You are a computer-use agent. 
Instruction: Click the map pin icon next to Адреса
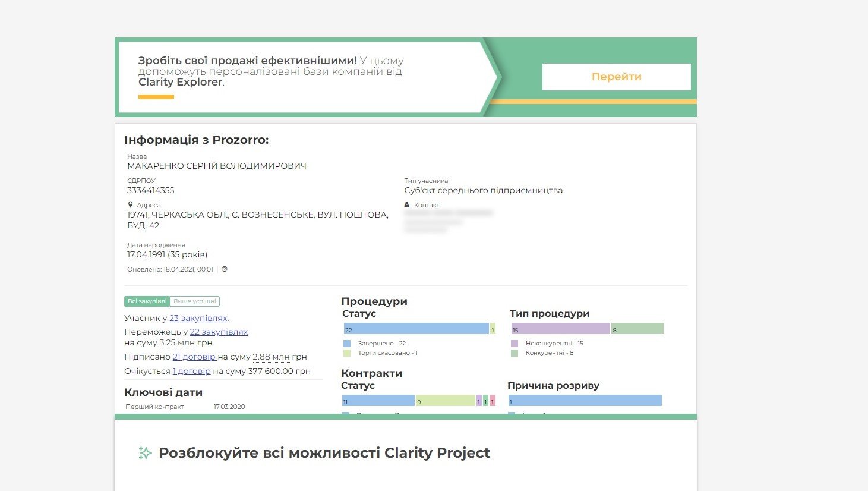[130, 205]
